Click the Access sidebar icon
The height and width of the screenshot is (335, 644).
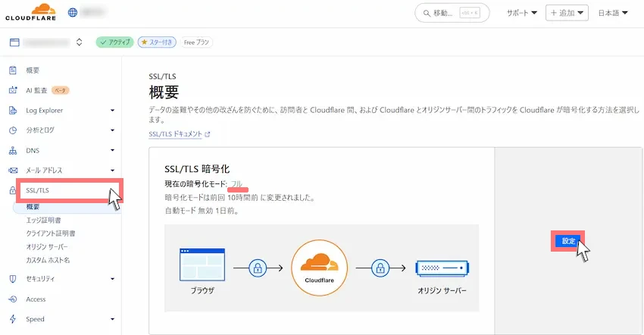pyautogui.click(x=13, y=299)
